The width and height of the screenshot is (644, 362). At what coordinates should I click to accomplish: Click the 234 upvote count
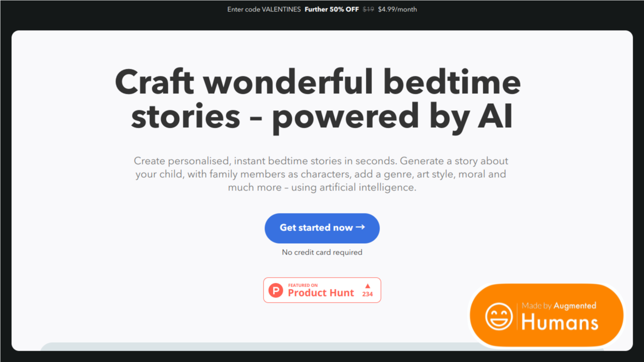[368, 294]
